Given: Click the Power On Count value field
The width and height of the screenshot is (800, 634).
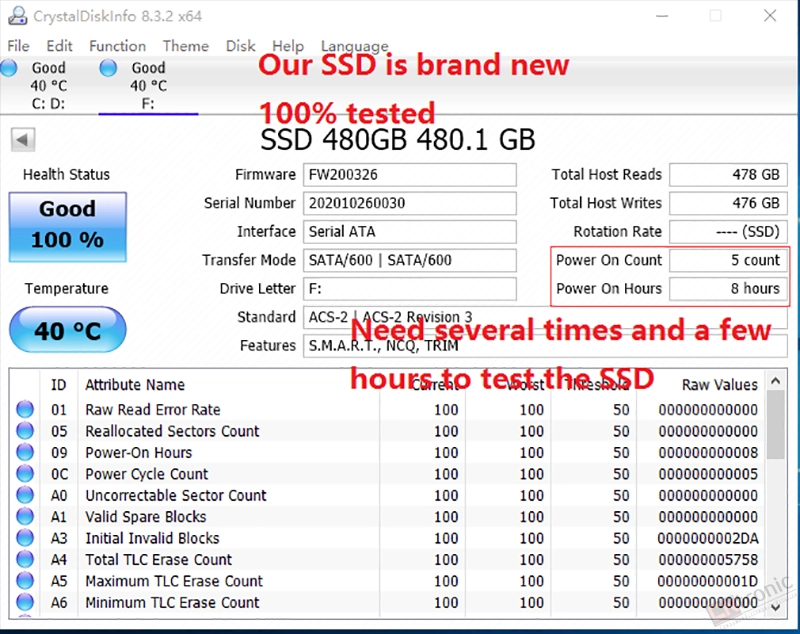Looking at the screenshot, I should click(x=728, y=261).
